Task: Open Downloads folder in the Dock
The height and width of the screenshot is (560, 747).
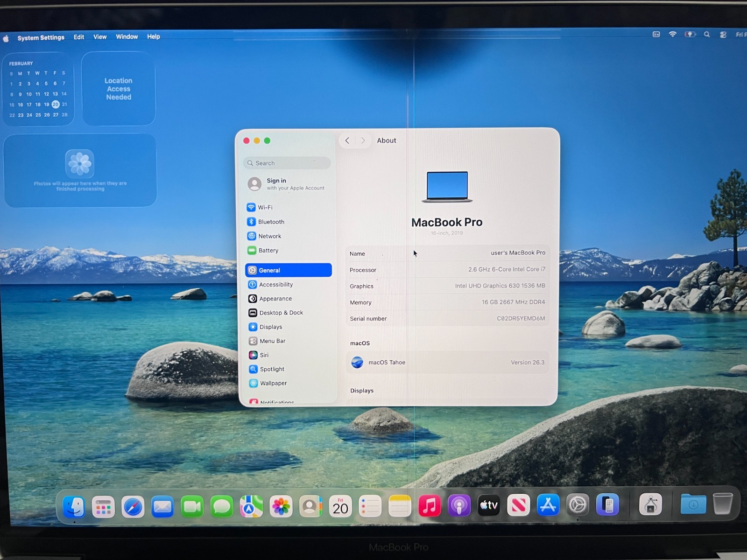Action: pos(693,504)
